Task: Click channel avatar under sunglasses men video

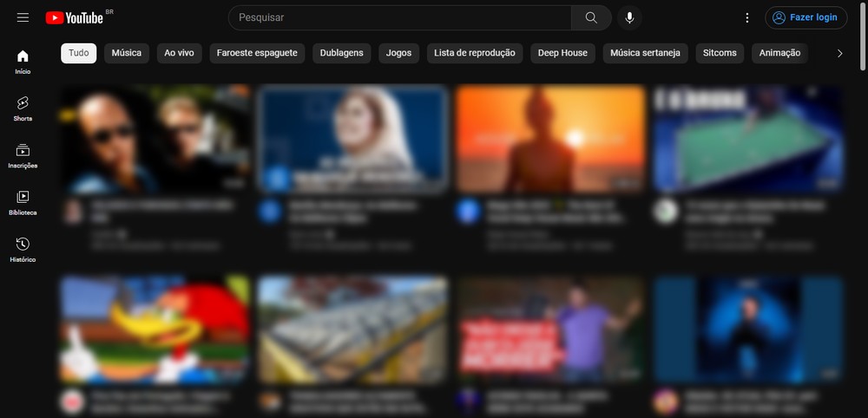Action: (73, 212)
